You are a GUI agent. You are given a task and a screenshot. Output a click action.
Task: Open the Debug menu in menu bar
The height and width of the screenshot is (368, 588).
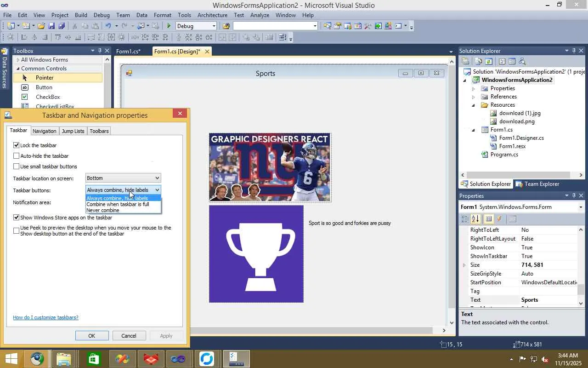click(x=102, y=15)
